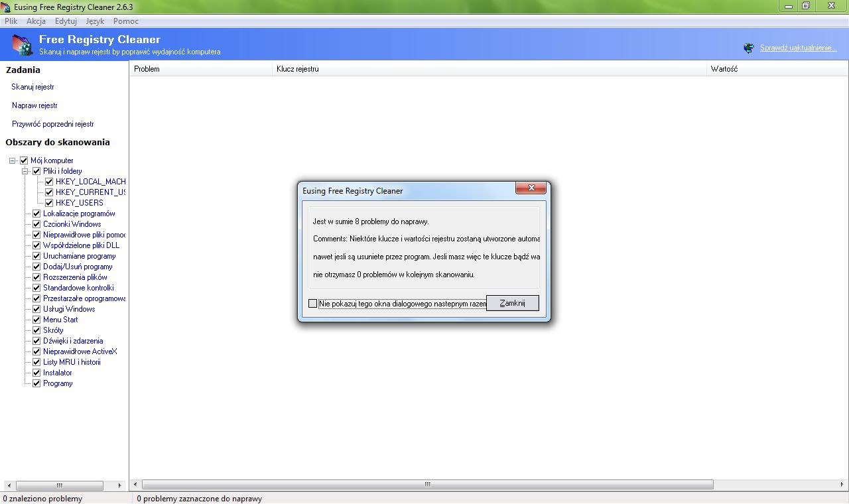Click the Zadania section heading
The image size is (849, 504).
coord(23,70)
